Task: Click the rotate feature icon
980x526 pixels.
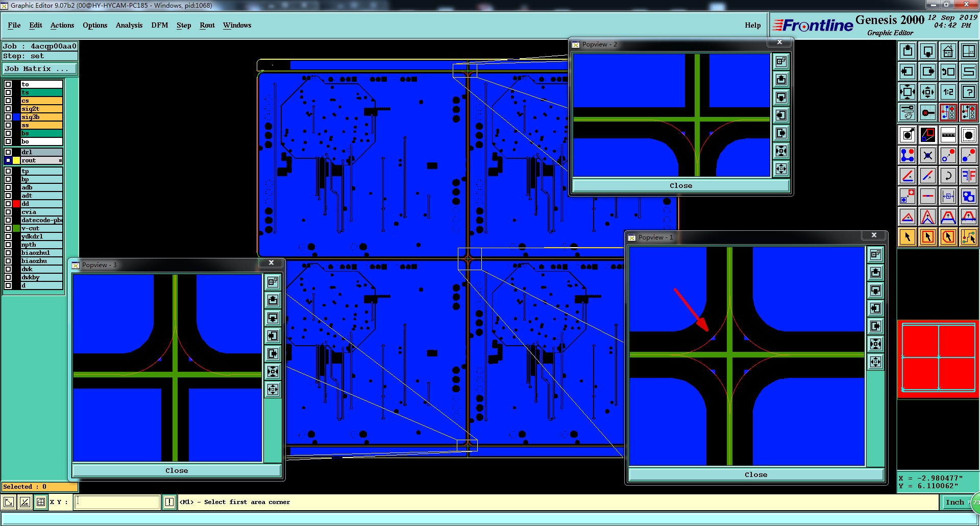Action: [x=948, y=176]
